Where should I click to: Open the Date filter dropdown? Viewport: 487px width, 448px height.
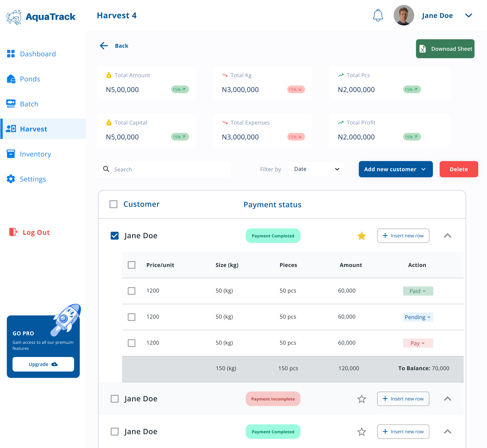316,169
